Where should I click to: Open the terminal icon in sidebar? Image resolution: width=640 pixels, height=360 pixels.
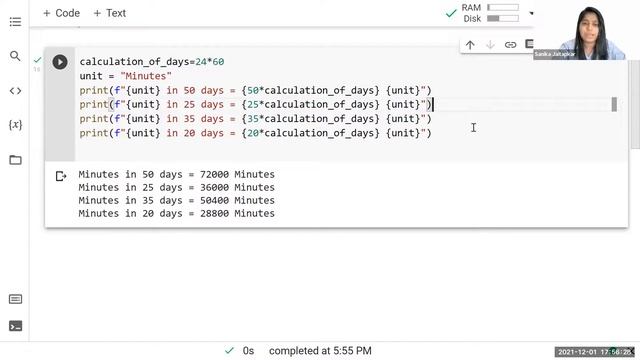tap(15, 326)
